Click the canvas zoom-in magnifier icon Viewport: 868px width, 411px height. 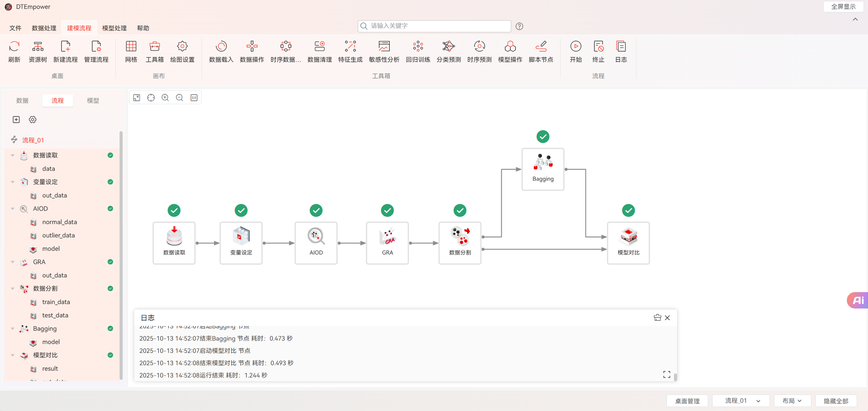pos(165,98)
